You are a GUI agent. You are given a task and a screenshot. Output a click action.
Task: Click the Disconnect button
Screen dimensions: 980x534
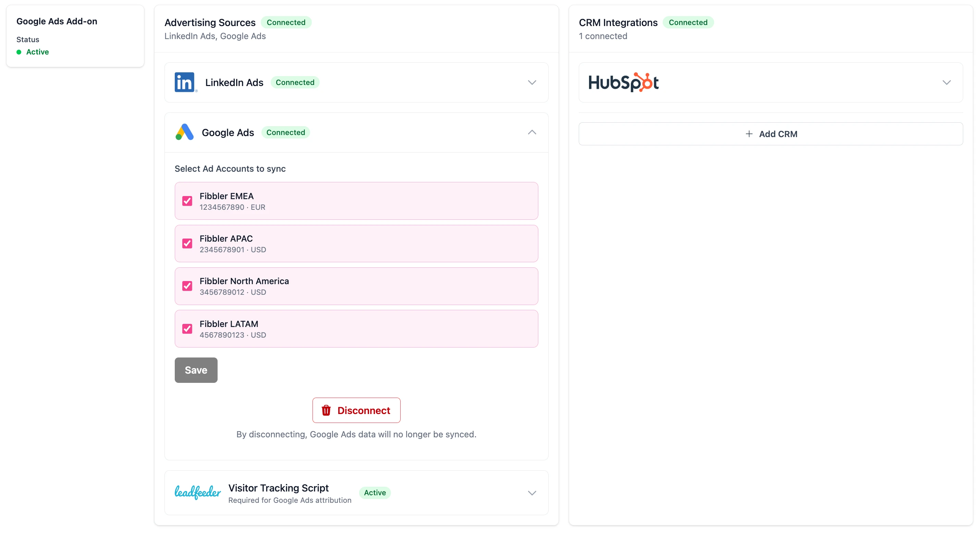click(x=356, y=410)
